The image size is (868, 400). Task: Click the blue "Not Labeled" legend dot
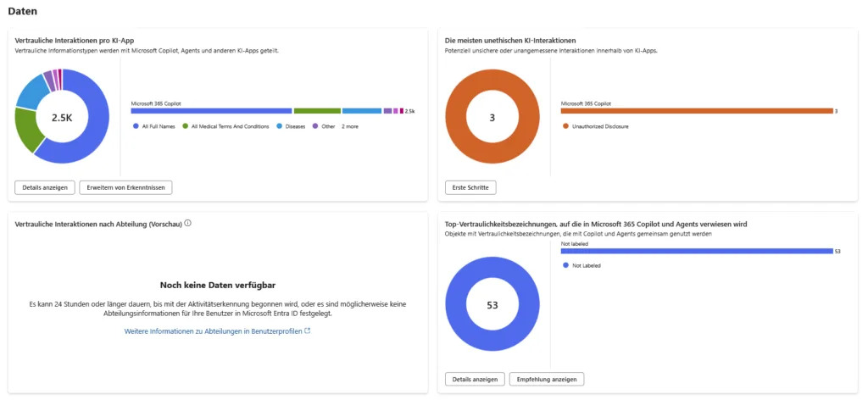565,265
